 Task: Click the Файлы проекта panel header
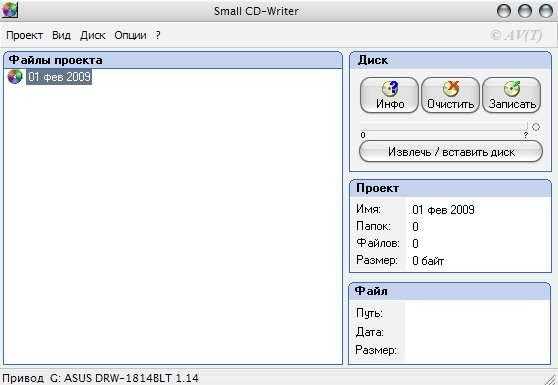(x=173, y=60)
